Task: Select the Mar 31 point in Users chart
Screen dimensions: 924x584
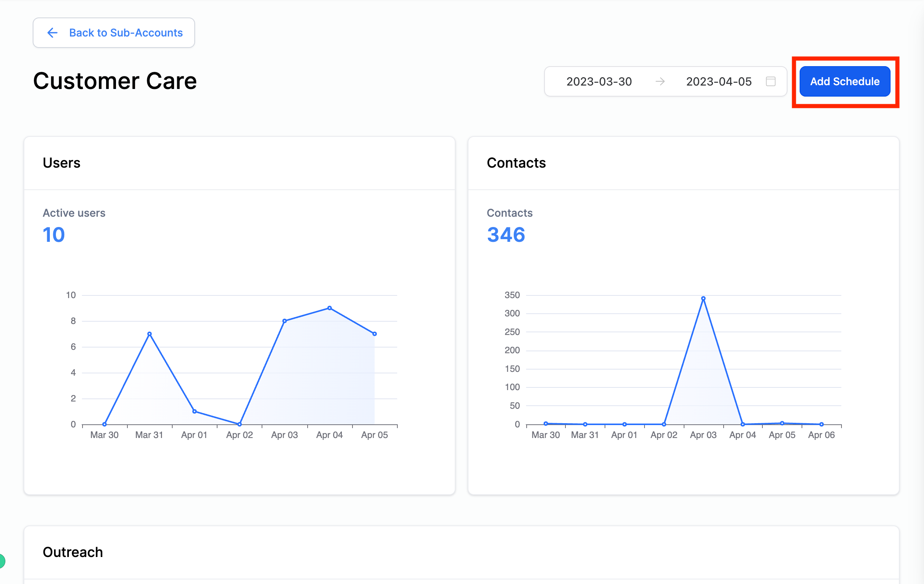Action: coord(150,334)
